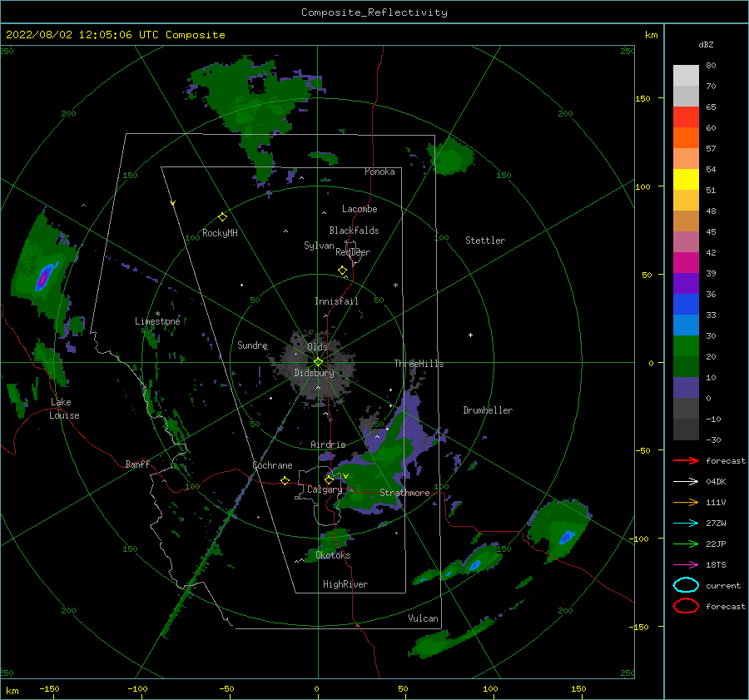
Task: Click the 0 dBZ dark purple swatch
Action: click(x=686, y=387)
